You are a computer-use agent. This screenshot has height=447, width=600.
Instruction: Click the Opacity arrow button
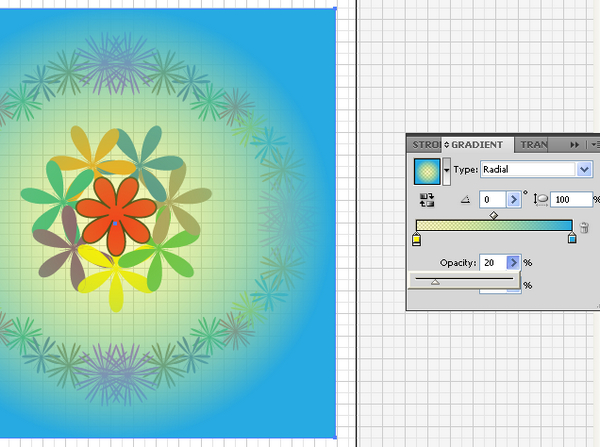(514, 262)
